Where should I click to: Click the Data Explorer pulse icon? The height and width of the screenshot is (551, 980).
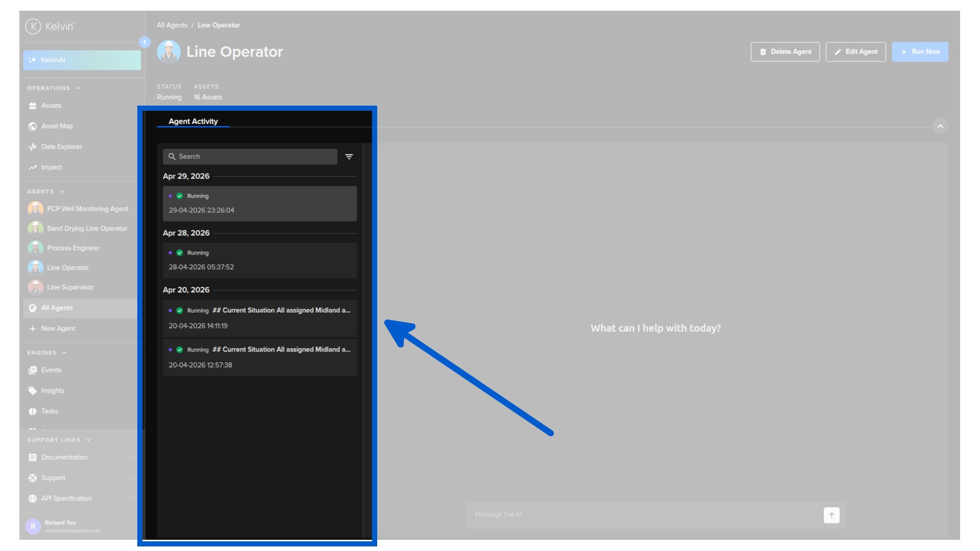pyautogui.click(x=33, y=146)
